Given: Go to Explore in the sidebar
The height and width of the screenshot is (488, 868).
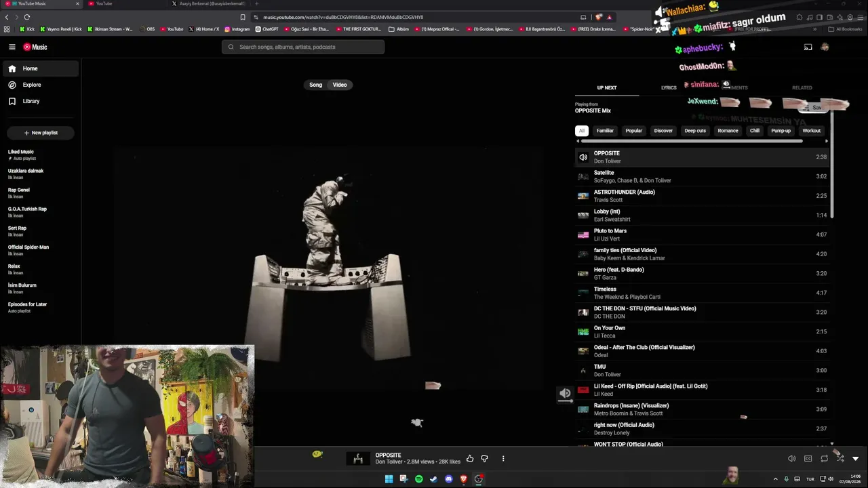Looking at the screenshot, I should click(x=41, y=85).
